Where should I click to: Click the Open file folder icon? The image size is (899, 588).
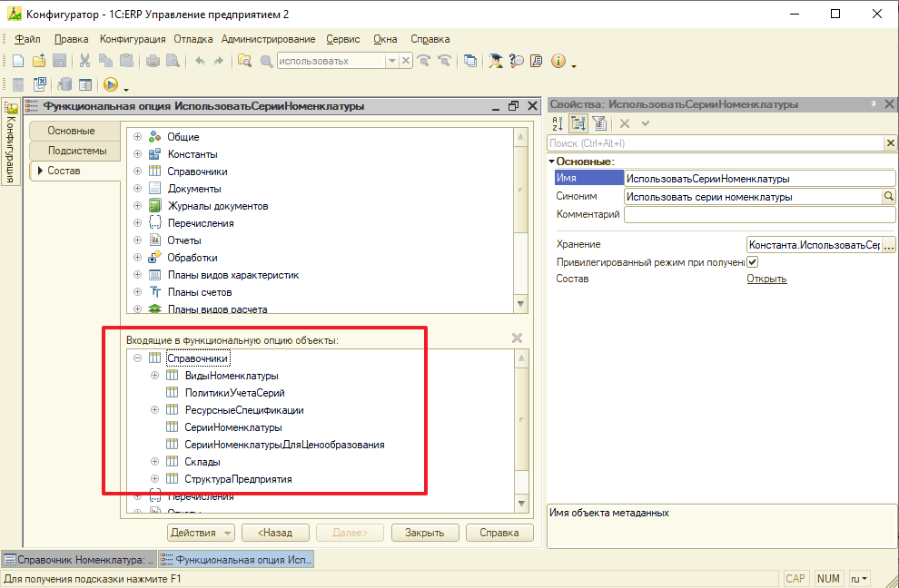click(x=39, y=61)
